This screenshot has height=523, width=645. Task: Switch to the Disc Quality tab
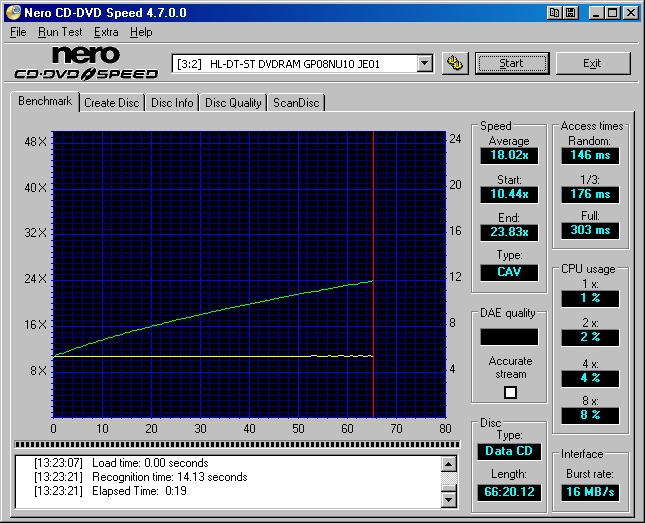233,103
